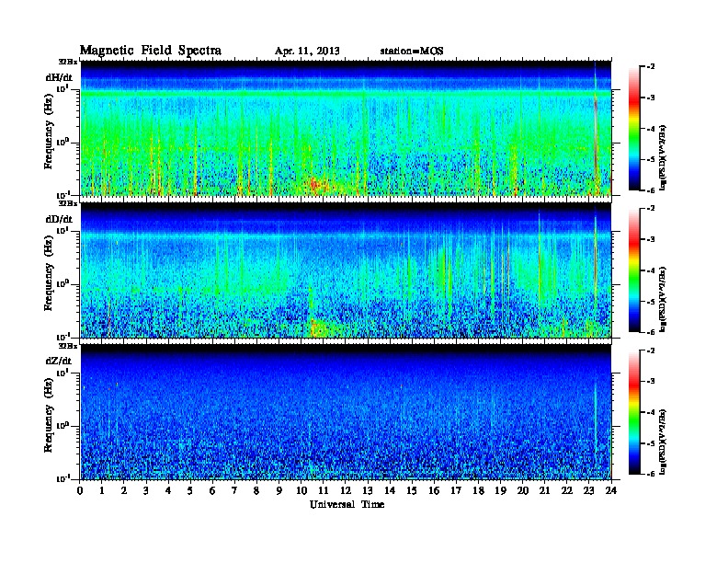Click the hour "8" tick label on time axis
Image resolution: width=728 pixels, height=563 pixels.
(x=256, y=490)
